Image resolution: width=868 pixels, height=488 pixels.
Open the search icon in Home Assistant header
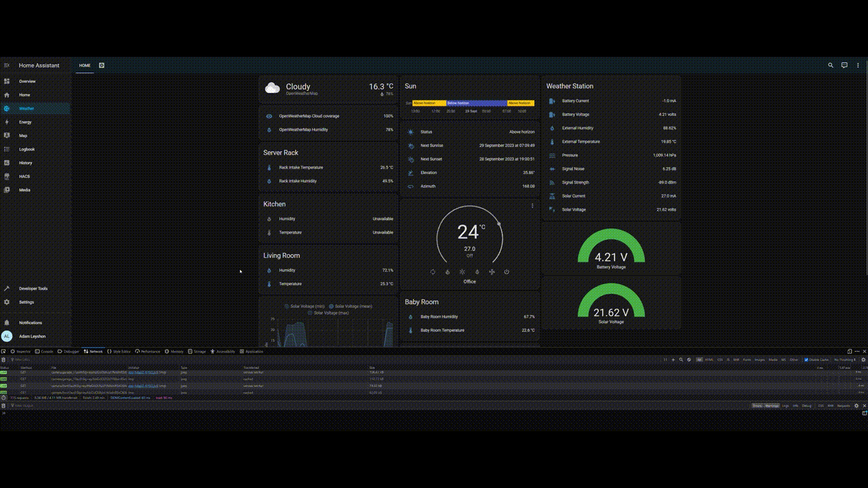830,65
